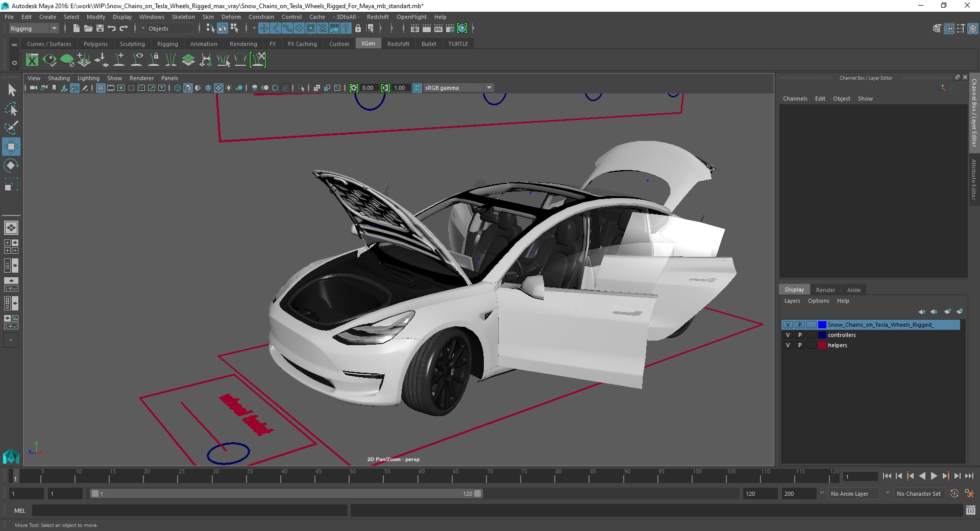
Task: Toggle visibility V of Snow_Chains layer
Action: 788,325
